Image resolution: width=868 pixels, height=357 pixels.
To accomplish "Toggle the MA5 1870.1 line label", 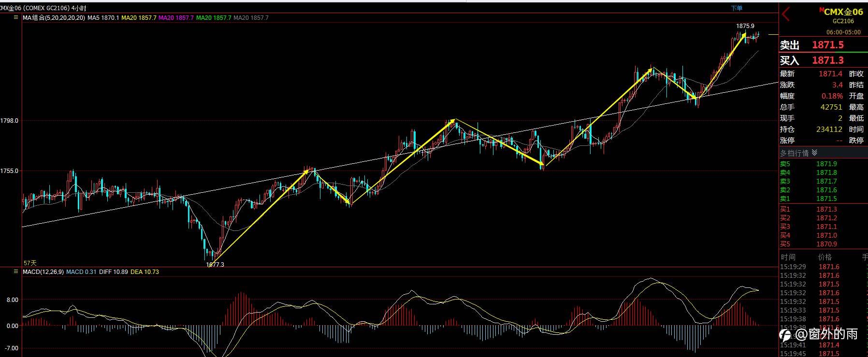I will coord(103,18).
